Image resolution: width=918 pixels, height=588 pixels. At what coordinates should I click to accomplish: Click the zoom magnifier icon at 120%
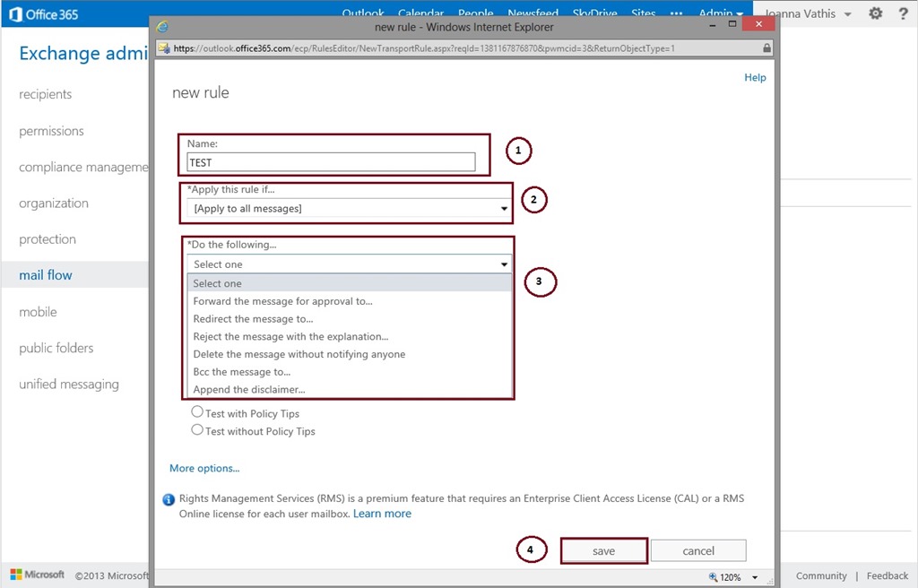coord(714,577)
